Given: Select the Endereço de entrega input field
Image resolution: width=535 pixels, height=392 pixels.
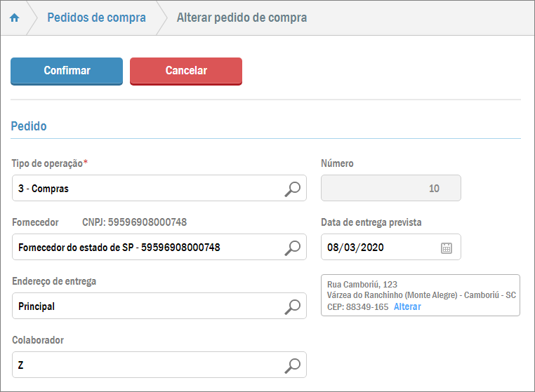Looking at the screenshot, I should click(147, 306).
